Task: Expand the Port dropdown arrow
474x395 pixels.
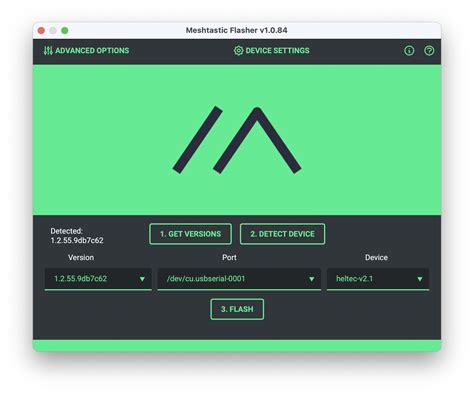Action: click(311, 279)
